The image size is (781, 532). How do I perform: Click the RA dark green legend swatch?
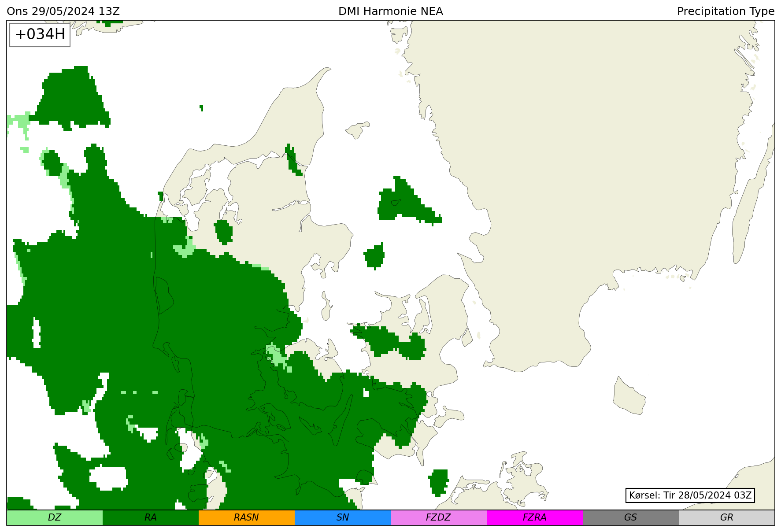coord(151,517)
